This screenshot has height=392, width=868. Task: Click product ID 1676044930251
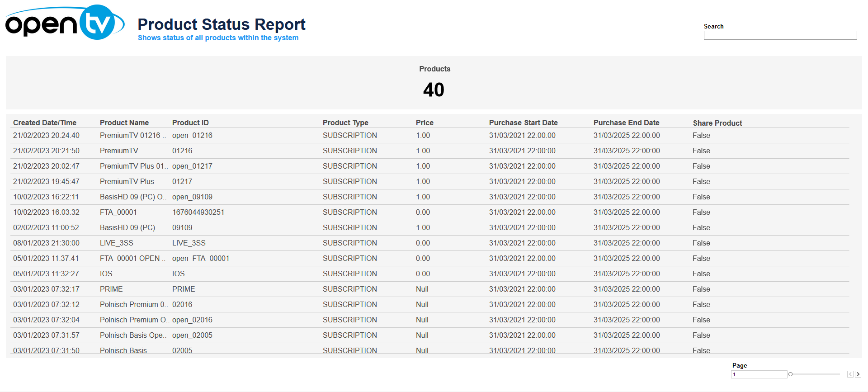pos(198,212)
